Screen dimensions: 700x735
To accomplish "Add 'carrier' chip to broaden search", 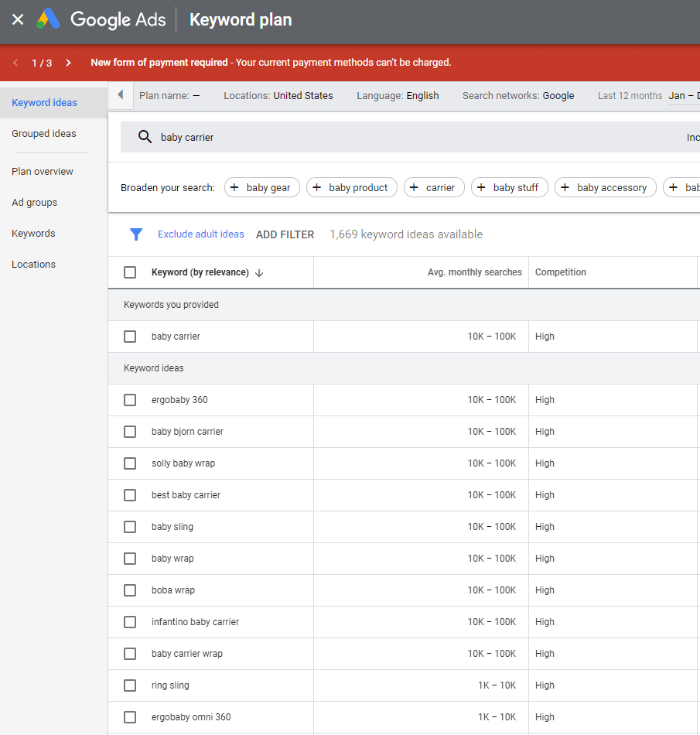I will (434, 187).
